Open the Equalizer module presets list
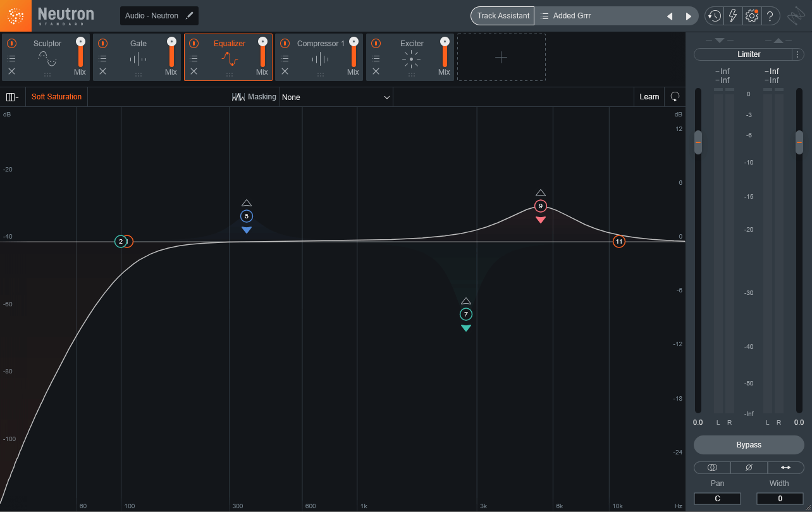Screen dimensions: 812x512 (x=194, y=58)
